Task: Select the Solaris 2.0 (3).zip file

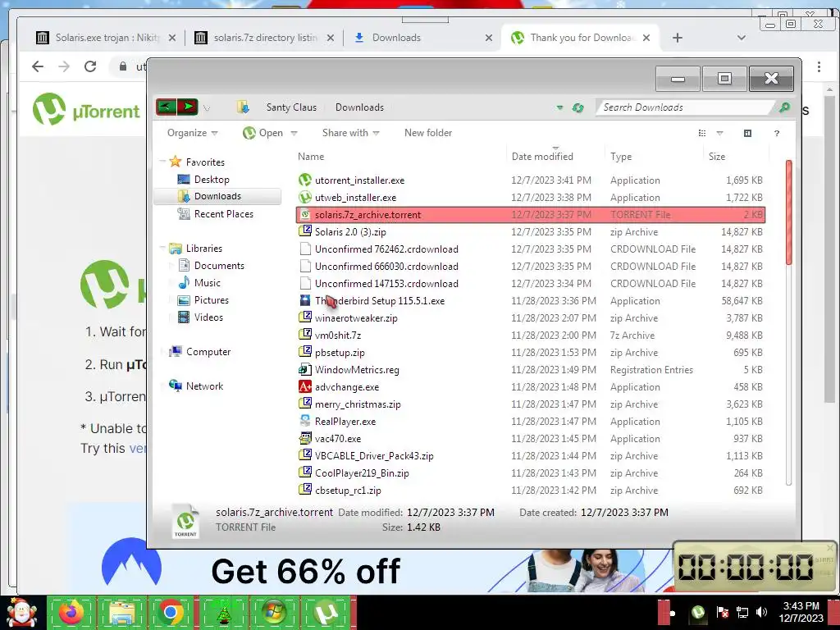Action: (x=531, y=232)
